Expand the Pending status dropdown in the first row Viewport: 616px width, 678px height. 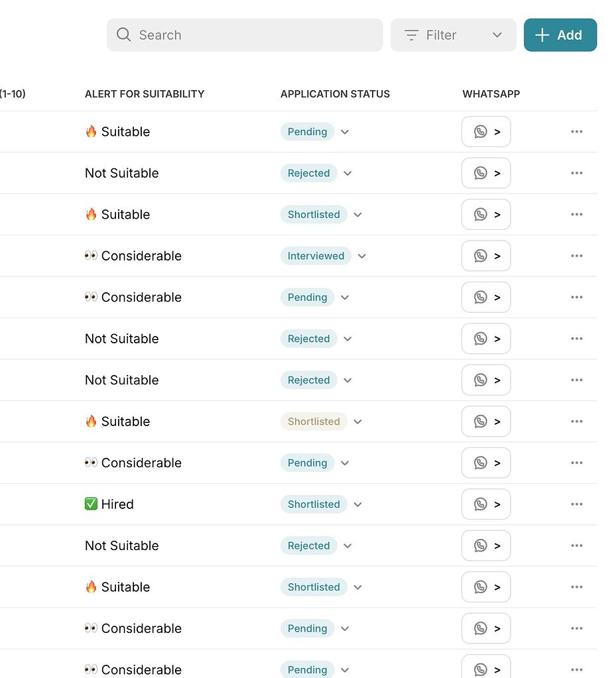344,132
